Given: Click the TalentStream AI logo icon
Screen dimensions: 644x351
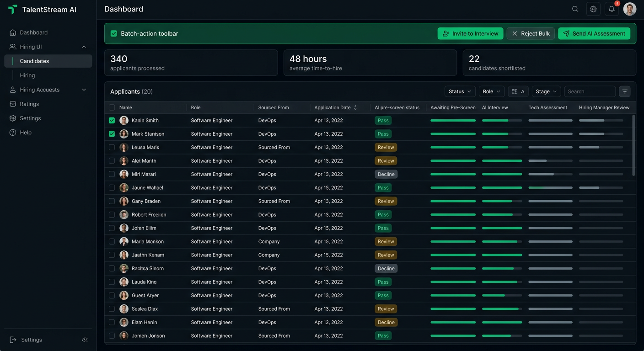Looking at the screenshot, I should click(13, 9).
